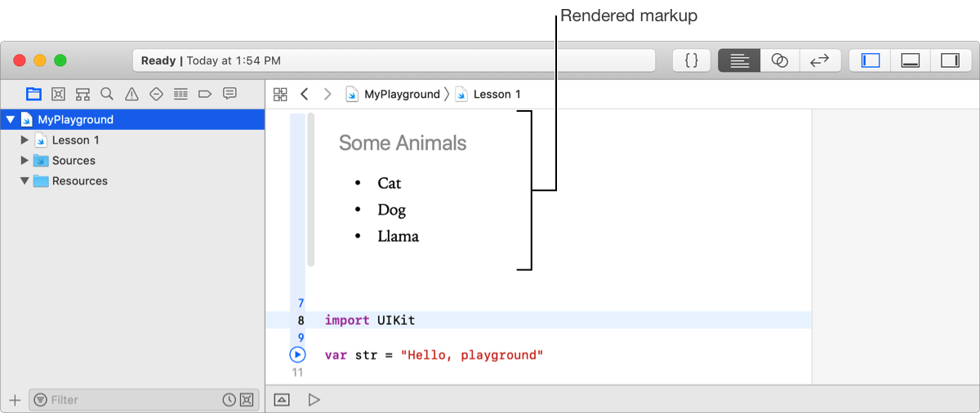
Task: Show only source-controlled files filter
Action: tap(247, 399)
